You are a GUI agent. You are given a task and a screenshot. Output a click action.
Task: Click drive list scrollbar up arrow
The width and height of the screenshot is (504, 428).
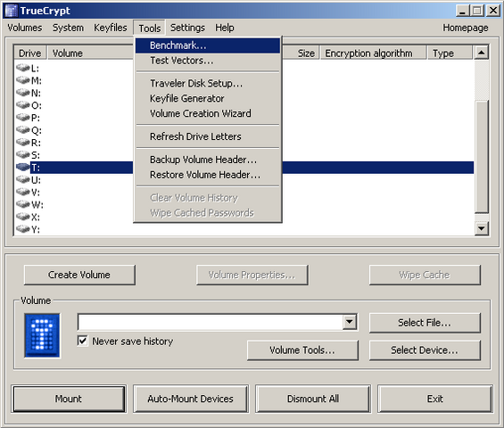(481, 53)
